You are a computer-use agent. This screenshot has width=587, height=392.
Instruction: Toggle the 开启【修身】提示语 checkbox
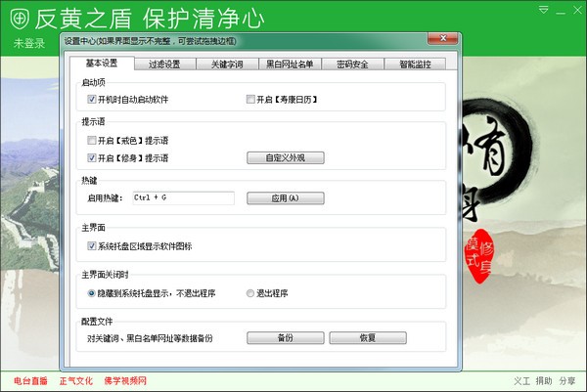click(x=92, y=157)
